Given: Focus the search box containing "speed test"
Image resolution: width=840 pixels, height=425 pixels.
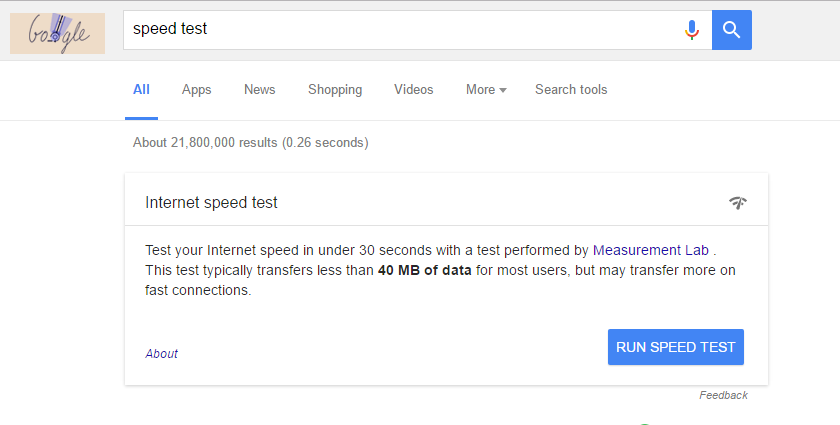Looking at the screenshot, I should click(x=400, y=30).
